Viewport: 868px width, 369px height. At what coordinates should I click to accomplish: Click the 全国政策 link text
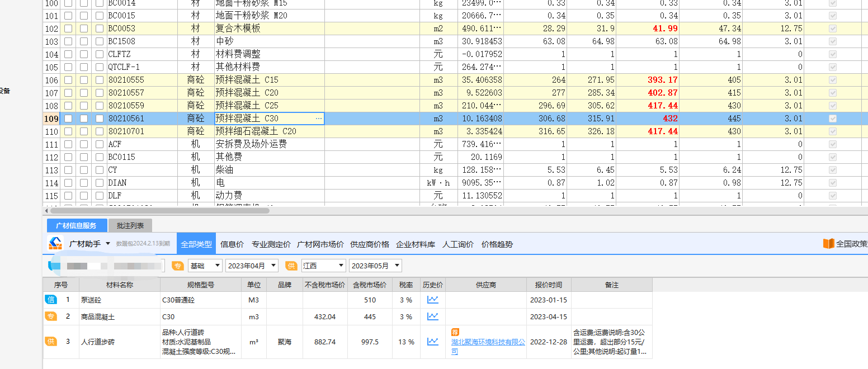click(852, 244)
